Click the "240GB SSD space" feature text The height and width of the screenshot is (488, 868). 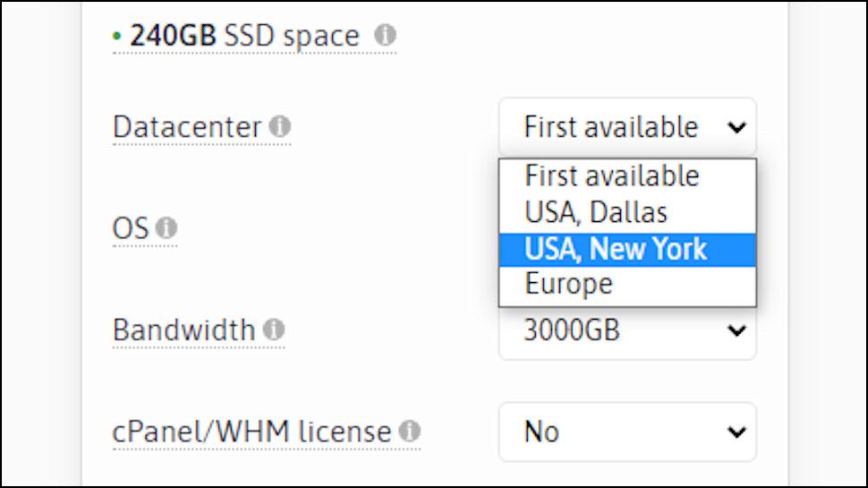pyautogui.click(x=244, y=36)
